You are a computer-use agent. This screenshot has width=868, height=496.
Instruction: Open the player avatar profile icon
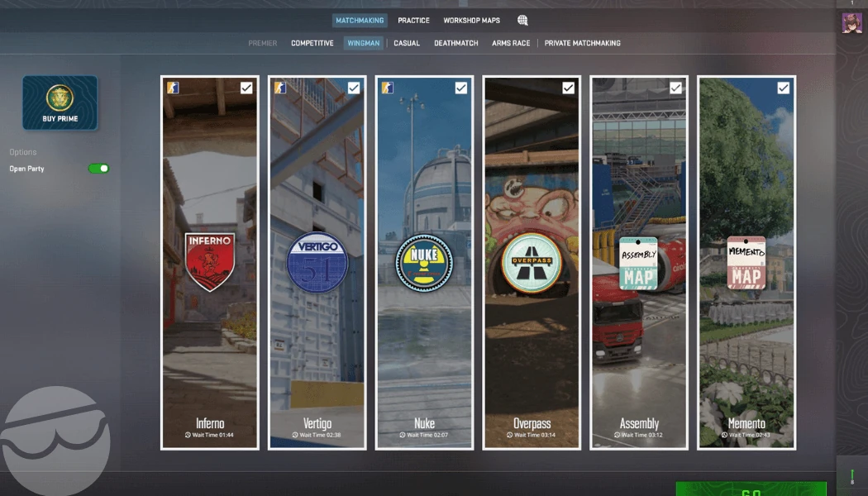[851, 23]
